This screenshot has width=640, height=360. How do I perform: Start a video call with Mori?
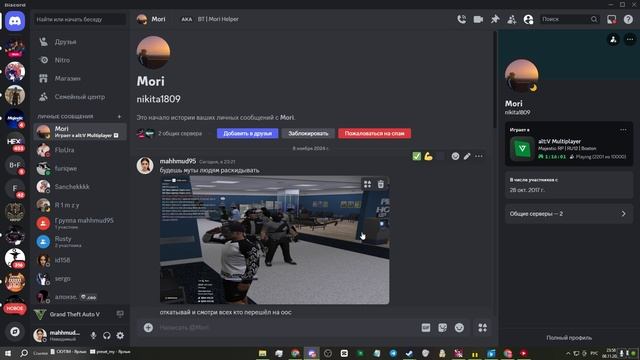478,19
